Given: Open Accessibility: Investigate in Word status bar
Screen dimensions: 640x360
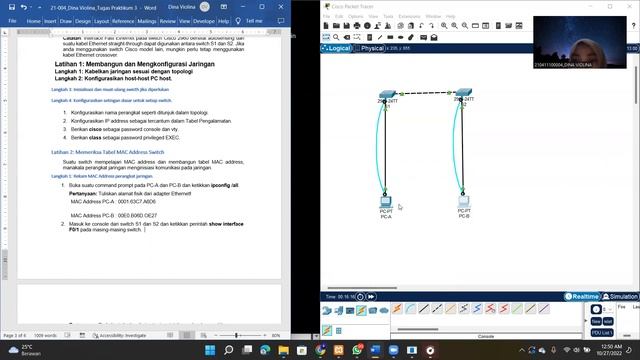Looking at the screenshot, I should pyautogui.click(x=119, y=336).
